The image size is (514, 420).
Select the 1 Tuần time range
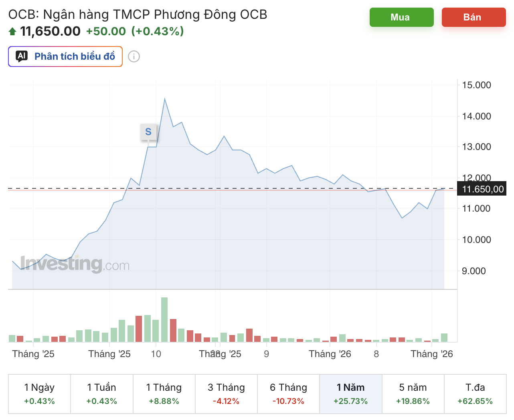coord(102,394)
